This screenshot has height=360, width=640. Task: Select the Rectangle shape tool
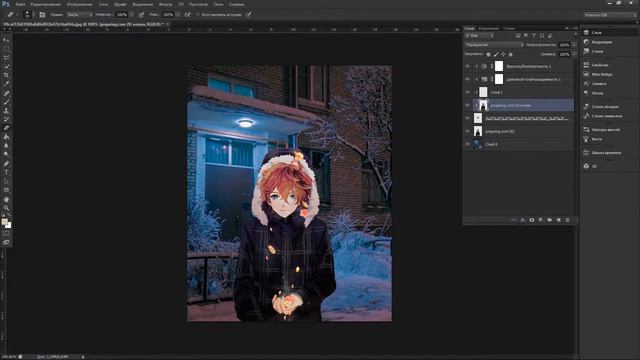click(6, 190)
